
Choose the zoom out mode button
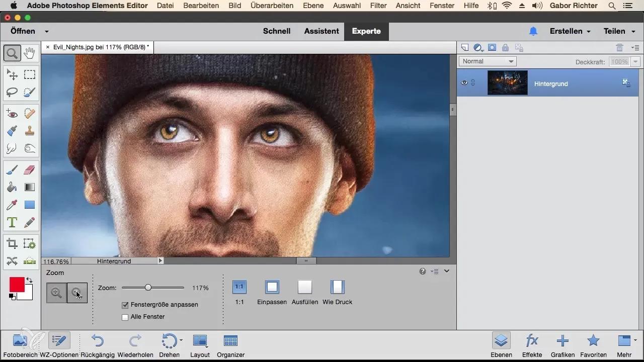pos(77,293)
